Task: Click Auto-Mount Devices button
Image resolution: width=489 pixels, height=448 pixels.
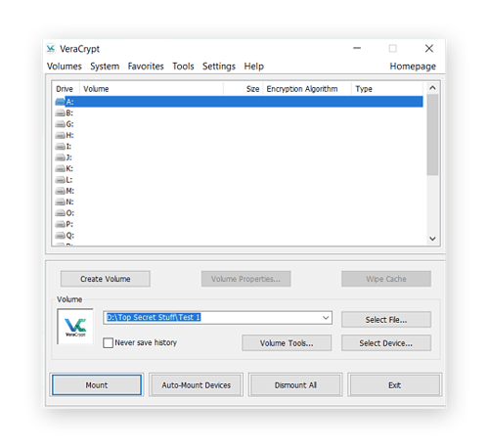Action: tap(197, 385)
